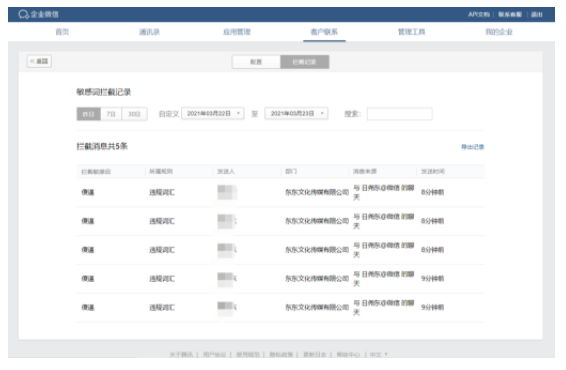
Task: Click the 导出记录 link
Action: click(x=473, y=147)
